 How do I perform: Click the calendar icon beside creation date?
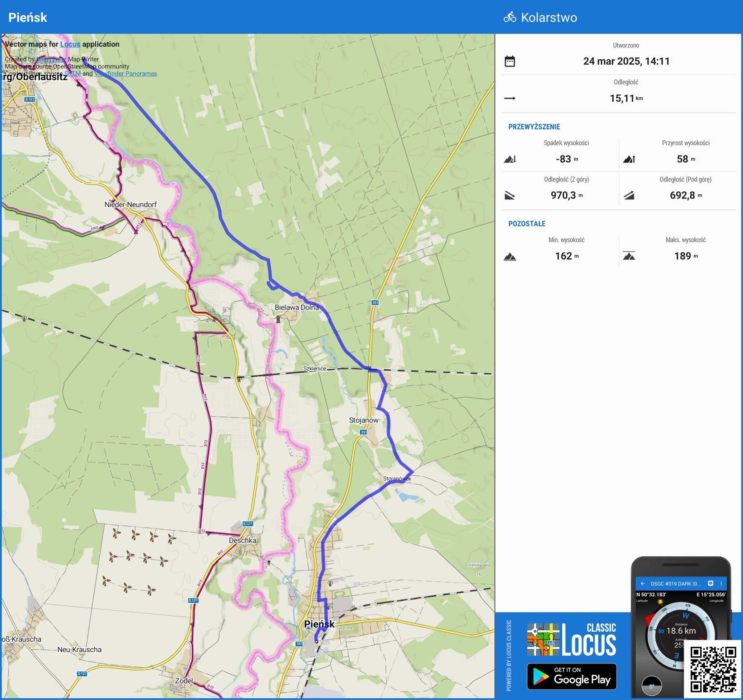point(509,61)
